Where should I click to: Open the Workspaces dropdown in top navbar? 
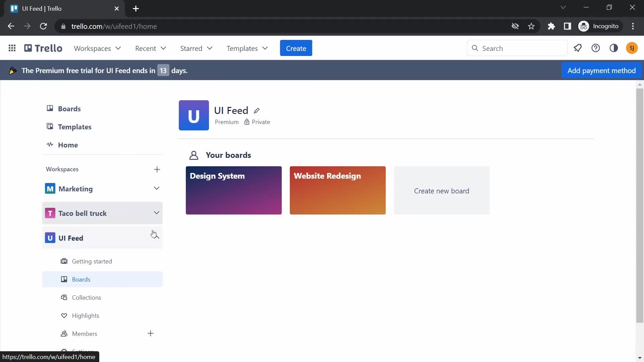point(97,48)
